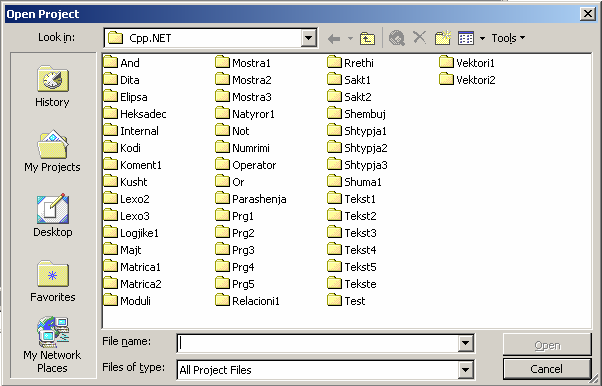Select the Prg1 folder name

(243, 216)
